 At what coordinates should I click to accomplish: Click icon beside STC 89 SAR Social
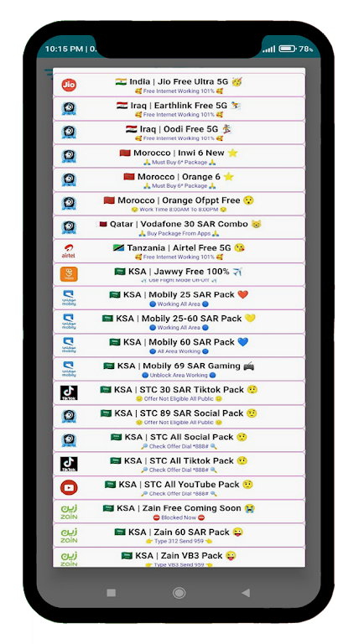[69, 417]
